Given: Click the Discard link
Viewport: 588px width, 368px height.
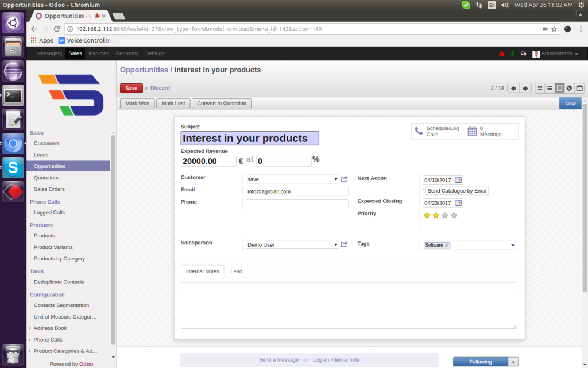Looking at the screenshot, I should [160, 88].
